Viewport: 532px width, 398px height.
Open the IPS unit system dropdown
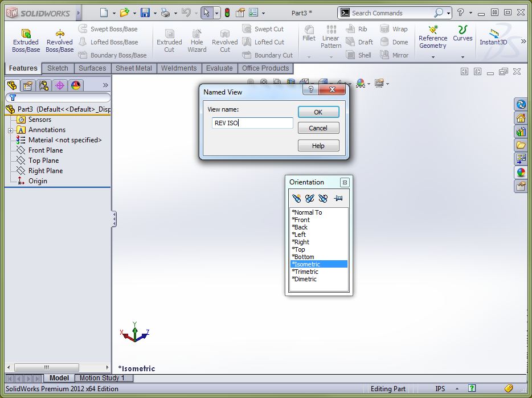coord(457,389)
